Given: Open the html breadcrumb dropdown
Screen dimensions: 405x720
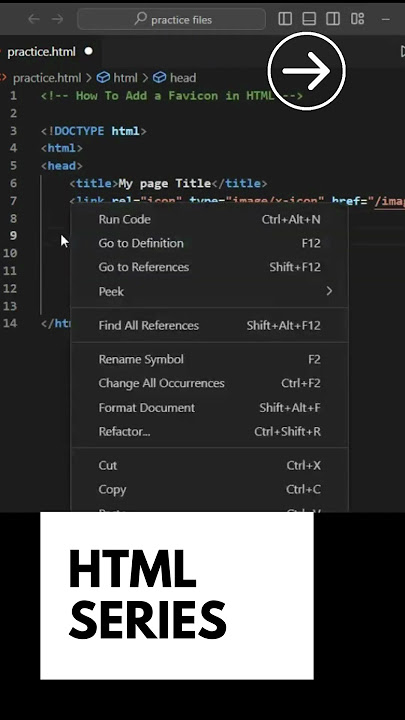Looking at the screenshot, I should pyautogui.click(x=125, y=78).
